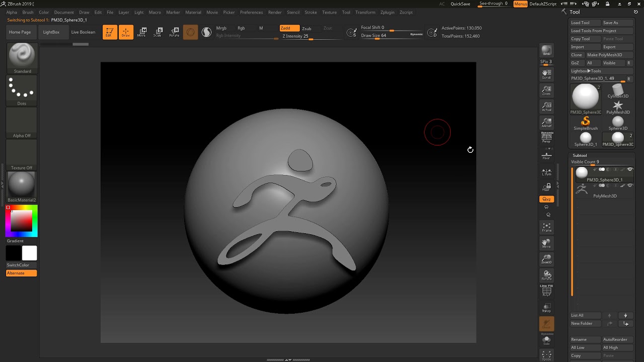The width and height of the screenshot is (644, 362).
Task: Select the SimpleBrush tool
Action: pos(586,123)
